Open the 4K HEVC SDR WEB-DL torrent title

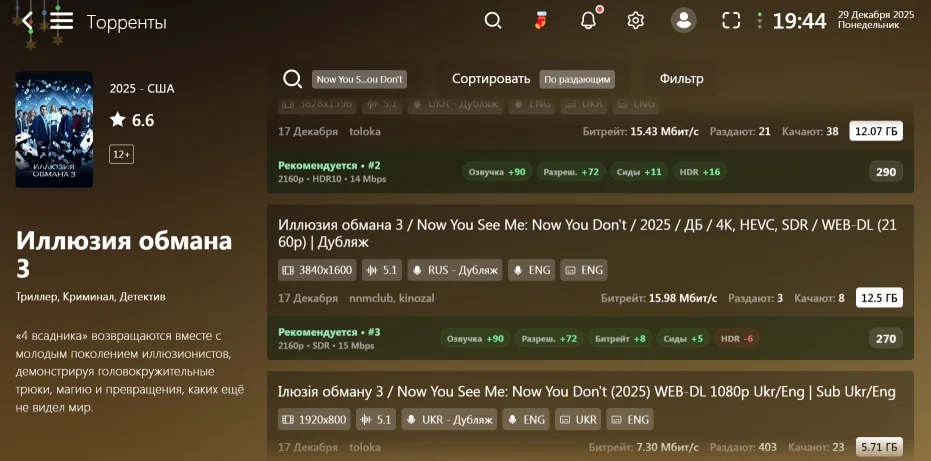point(587,233)
